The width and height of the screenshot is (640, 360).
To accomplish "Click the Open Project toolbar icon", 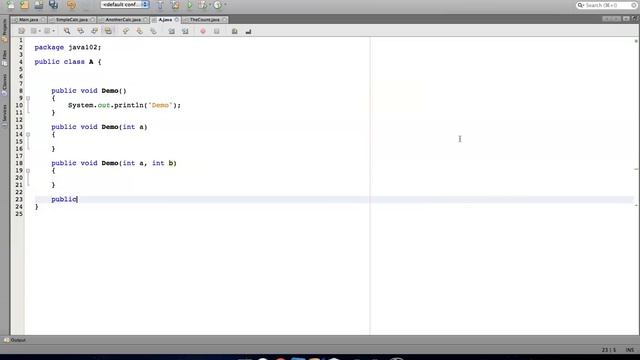I will (39, 5).
